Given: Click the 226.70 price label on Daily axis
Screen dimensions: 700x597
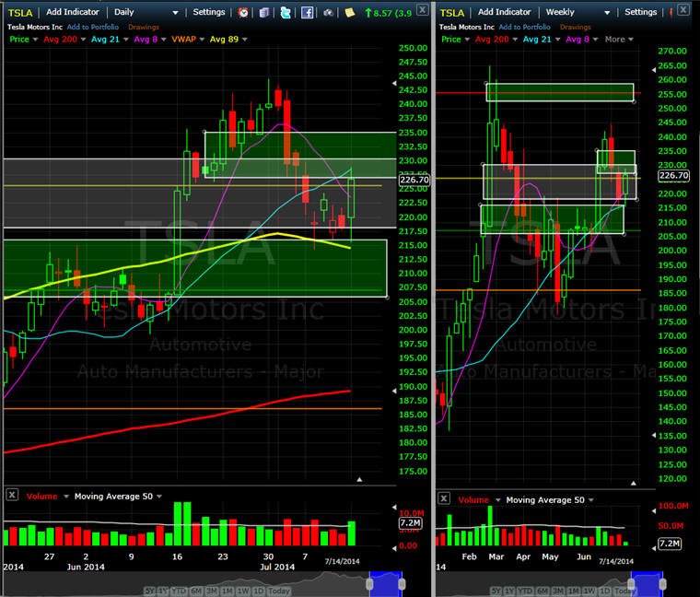Looking at the screenshot, I should pos(414,180).
